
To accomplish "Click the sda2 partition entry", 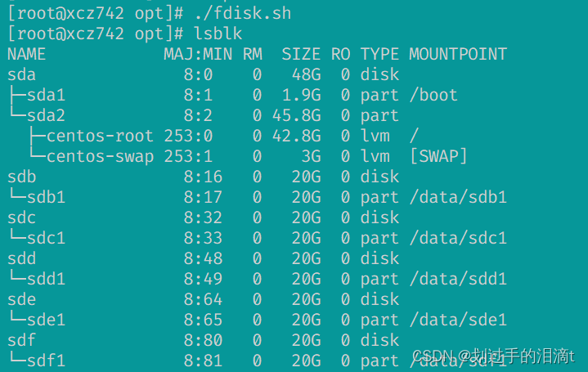I will coord(46,115).
